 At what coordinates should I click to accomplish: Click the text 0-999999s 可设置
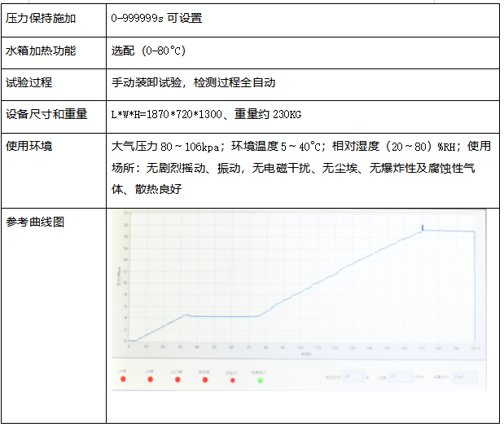click(156, 17)
